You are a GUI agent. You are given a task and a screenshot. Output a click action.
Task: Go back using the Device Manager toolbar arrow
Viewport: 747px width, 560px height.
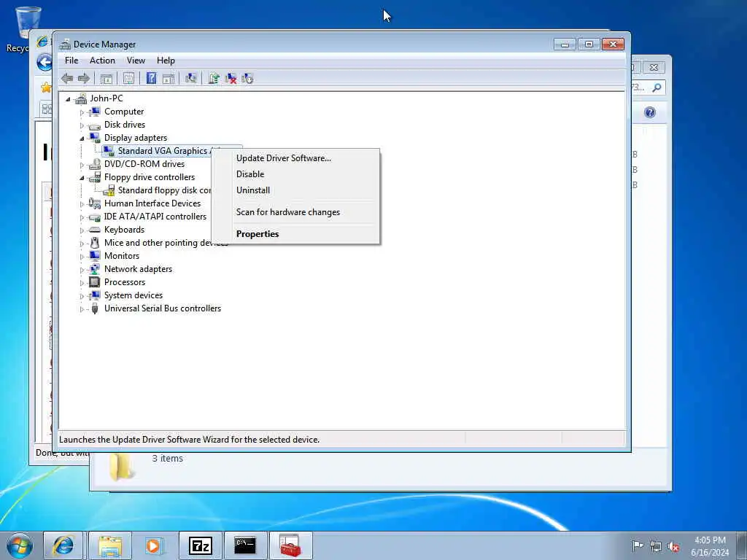click(67, 79)
